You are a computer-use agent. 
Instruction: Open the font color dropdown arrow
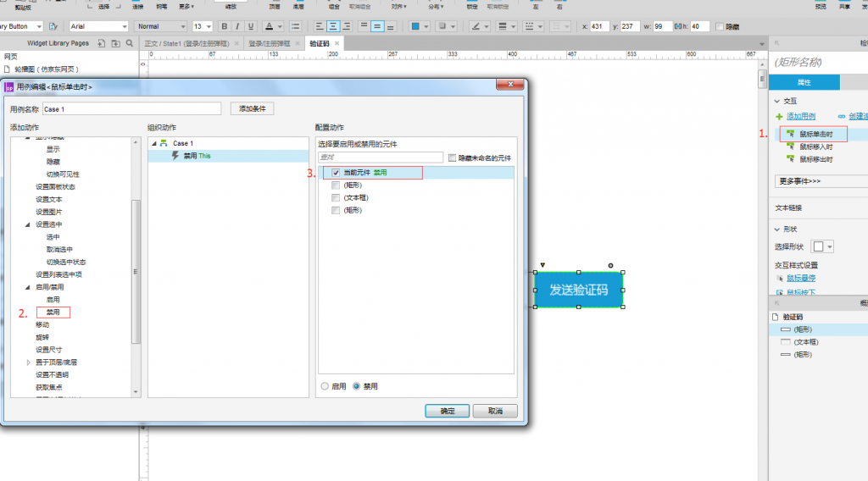pyautogui.click(x=280, y=26)
